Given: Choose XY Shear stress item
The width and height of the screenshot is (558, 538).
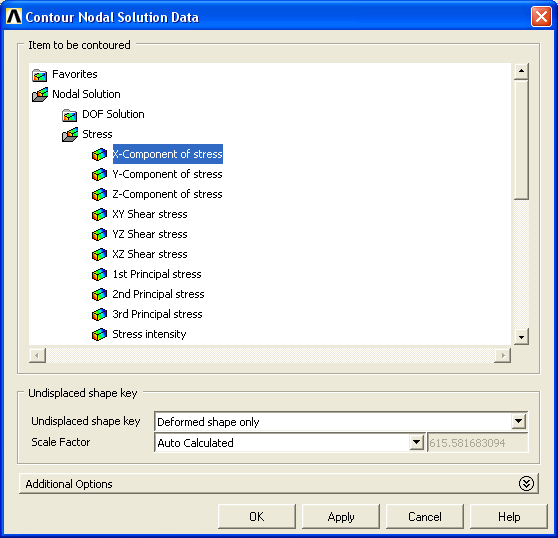Looking at the screenshot, I should [x=150, y=214].
